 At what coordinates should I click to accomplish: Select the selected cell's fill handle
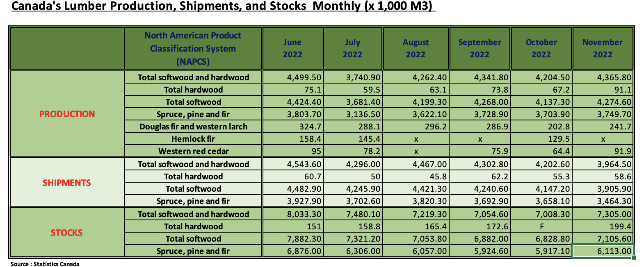tap(633, 257)
